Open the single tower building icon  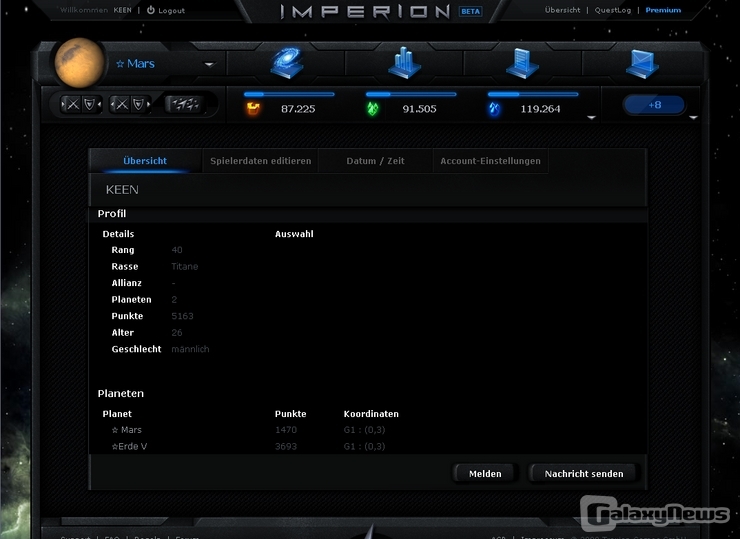point(522,63)
